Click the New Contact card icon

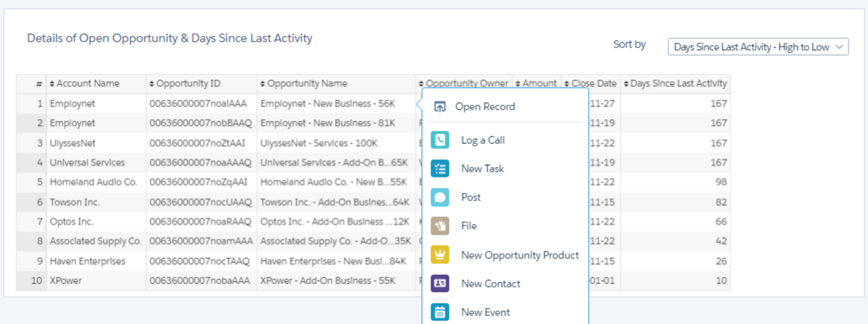click(x=440, y=283)
